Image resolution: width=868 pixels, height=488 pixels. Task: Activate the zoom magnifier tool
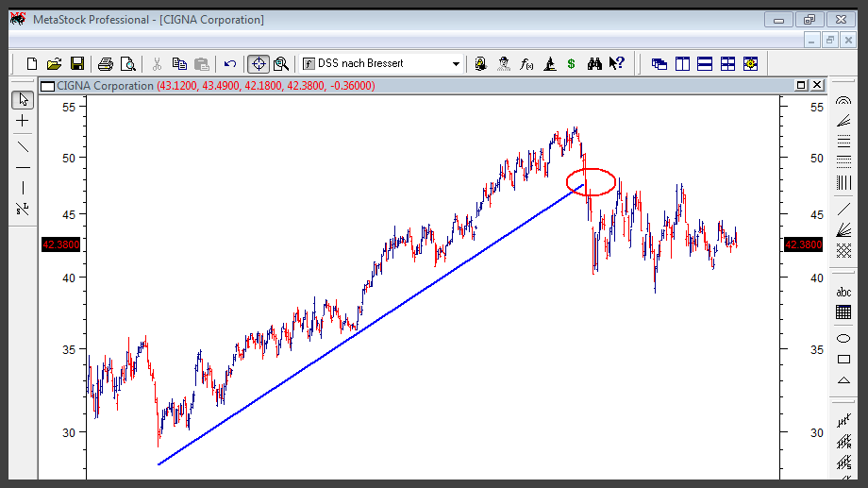pos(281,64)
